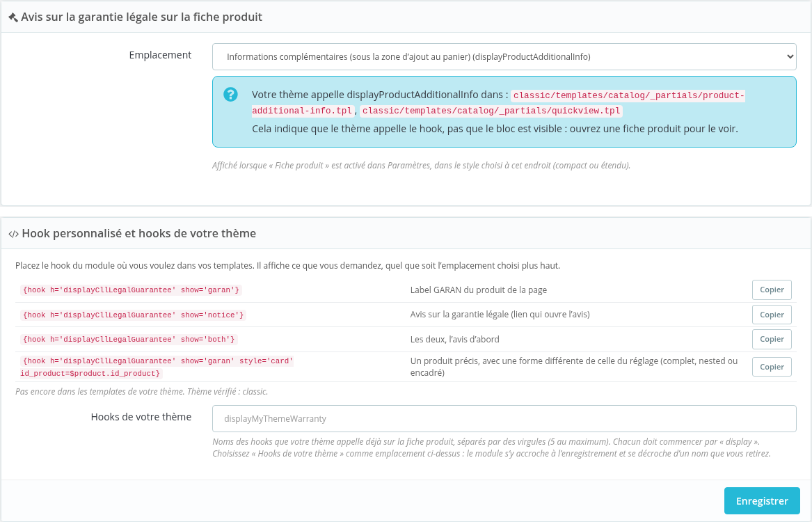Click the 'Avis sur la garantie légale sur la fiche produit' heading
This screenshot has width=812, height=522.
click(141, 17)
